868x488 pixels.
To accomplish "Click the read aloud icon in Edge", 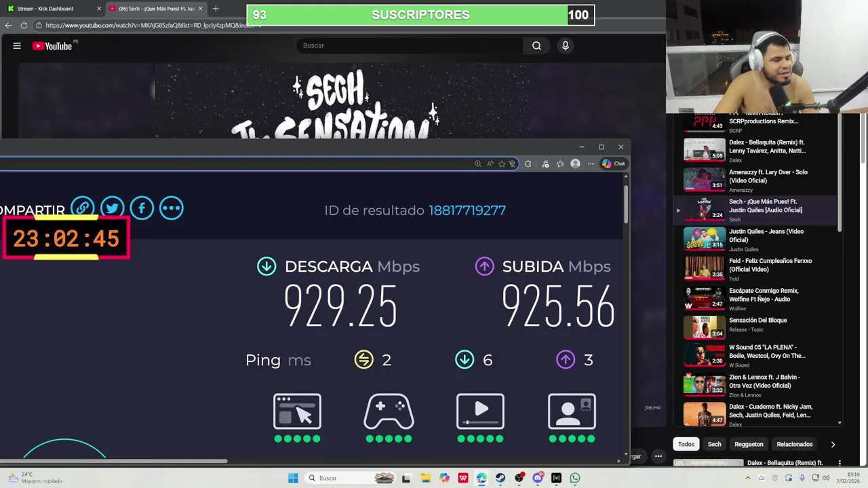I will click(x=490, y=163).
